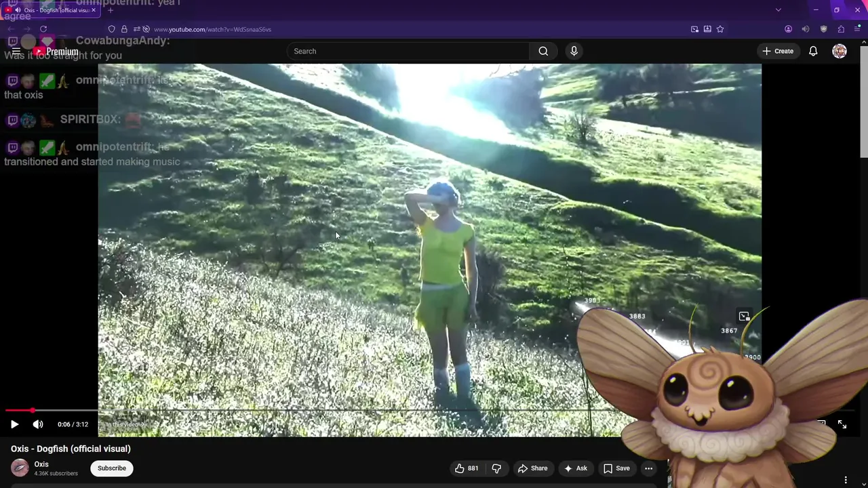Click the video title 'Oxis - Dogfish (official visual)'
Viewport: 868px width, 488px height.
coord(71,449)
